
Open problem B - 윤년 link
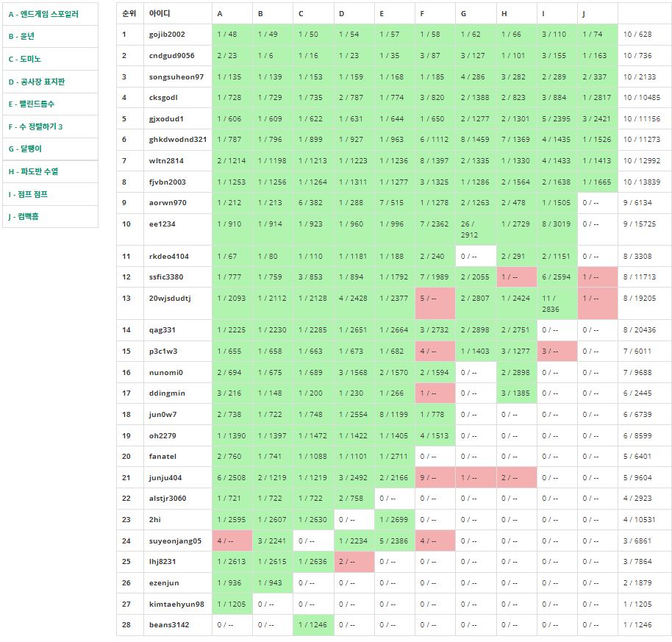pyautogui.click(x=21, y=37)
